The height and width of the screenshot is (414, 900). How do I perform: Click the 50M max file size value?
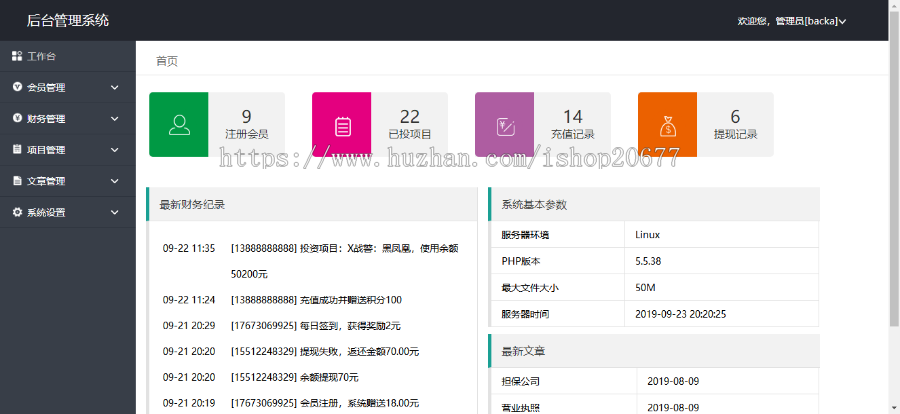pos(645,288)
